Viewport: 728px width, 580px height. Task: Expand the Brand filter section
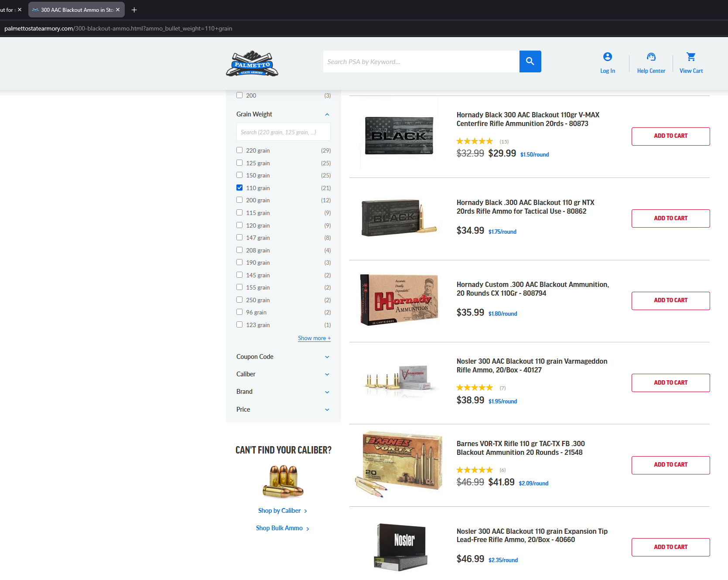[x=327, y=392]
